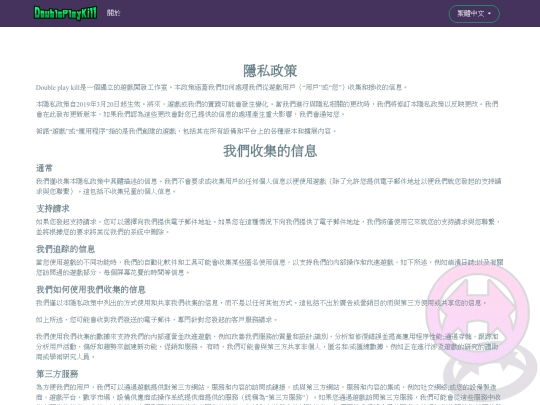The width and height of the screenshot is (540, 405).
Task: Click the paragraph starting with Double play kill
Action: pyautogui.click(x=221, y=87)
